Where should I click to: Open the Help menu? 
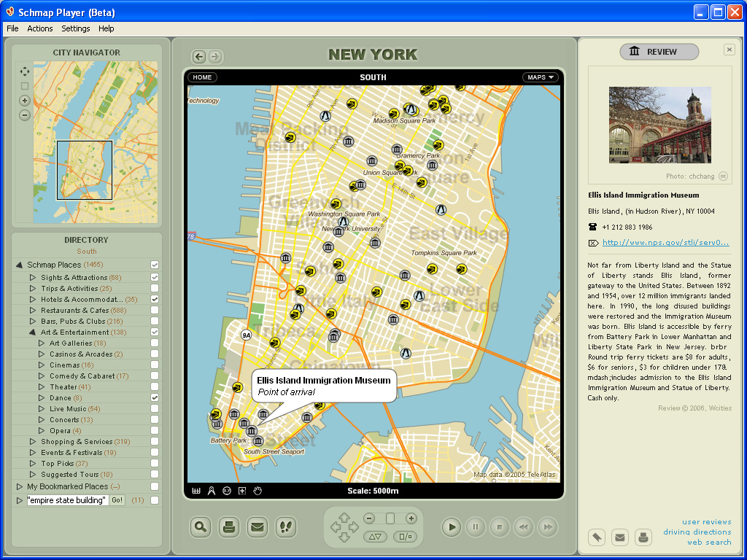(x=107, y=28)
